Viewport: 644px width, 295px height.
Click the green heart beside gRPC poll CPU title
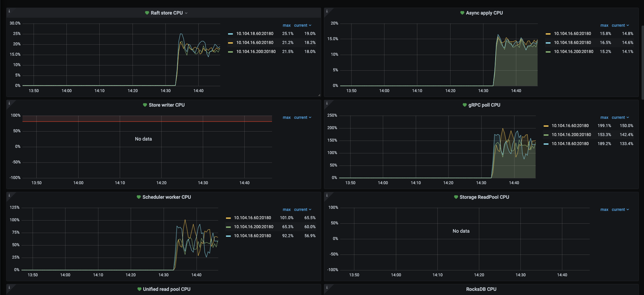(465, 105)
